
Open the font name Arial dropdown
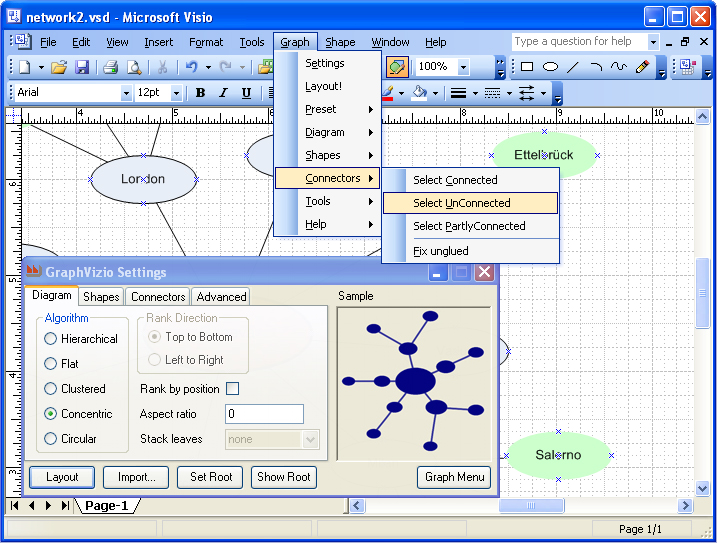click(126, 93)
